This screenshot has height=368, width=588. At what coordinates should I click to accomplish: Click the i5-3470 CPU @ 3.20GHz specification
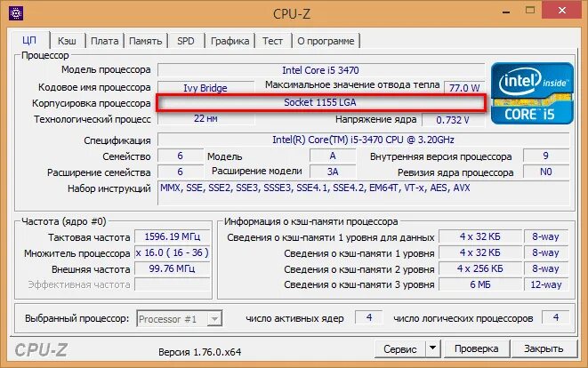pos(363,140)
